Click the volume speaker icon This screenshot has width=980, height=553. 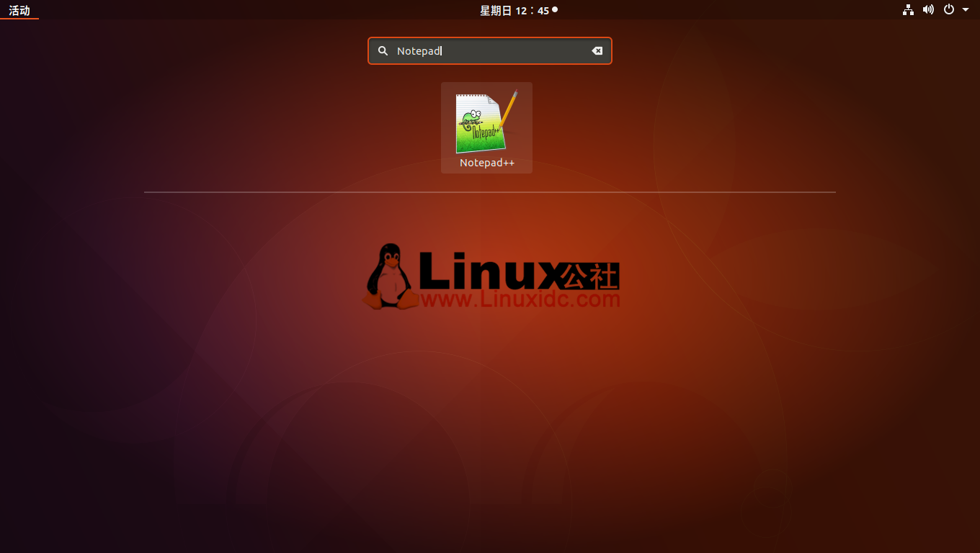coord(928,10)
